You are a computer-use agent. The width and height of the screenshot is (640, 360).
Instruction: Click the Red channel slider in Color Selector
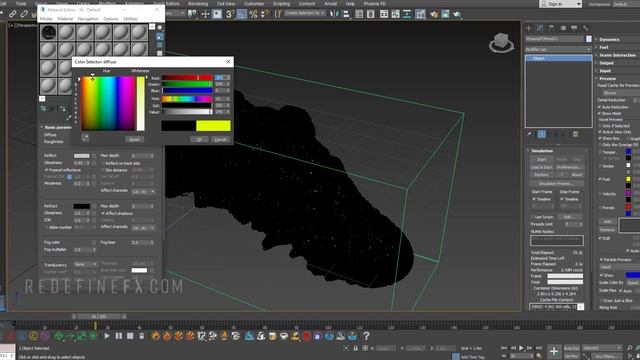pos(187,78)
